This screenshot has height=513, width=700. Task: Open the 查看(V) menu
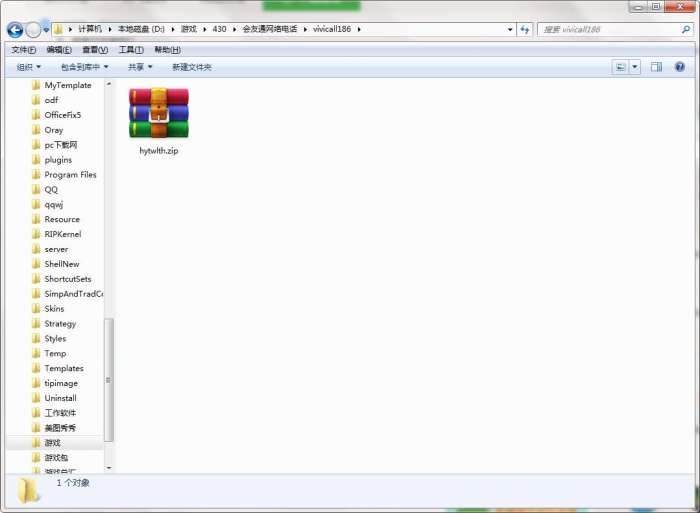(x=95, y=50)
